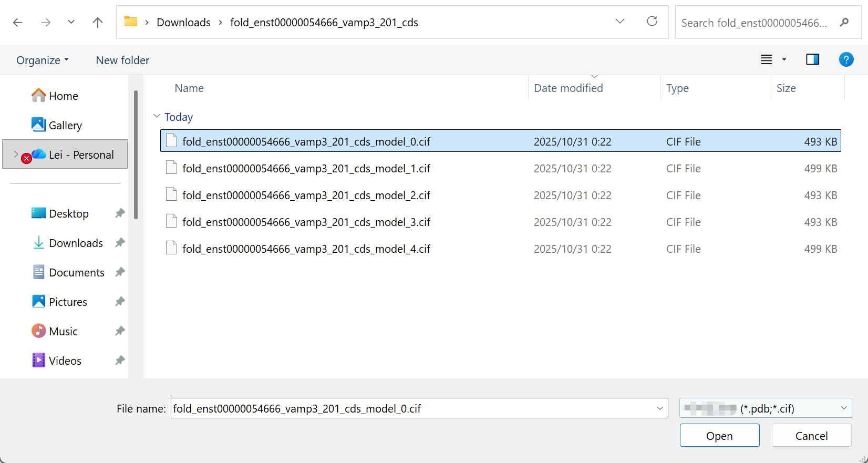Screen dimensions: 868x463
Task: Click New folder in the toolbar
Action: (x=122, y=60)
